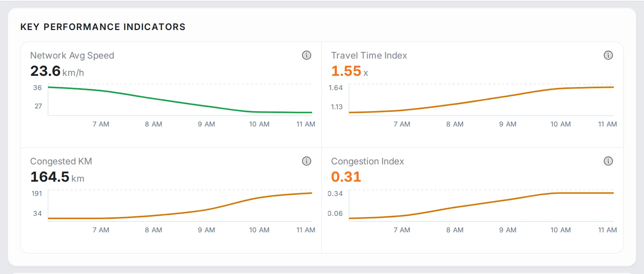Click 11 AM tick on Congested KM chart
The height and width of the screenshot is (274, 644).
click(x=306, y=230)
